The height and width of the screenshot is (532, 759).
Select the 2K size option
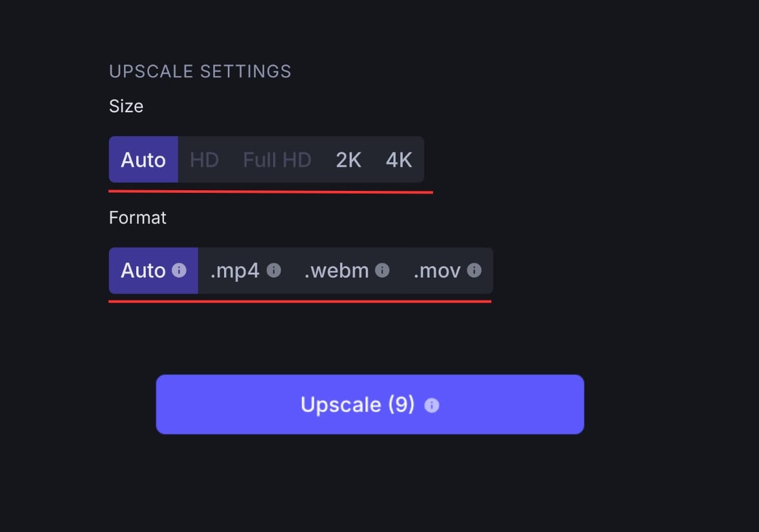coord(348,159)
